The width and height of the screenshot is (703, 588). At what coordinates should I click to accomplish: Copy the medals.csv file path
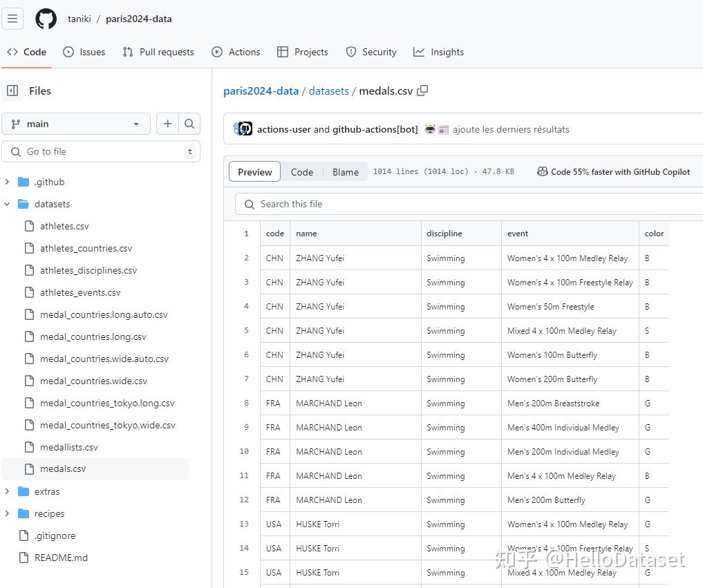423,91
